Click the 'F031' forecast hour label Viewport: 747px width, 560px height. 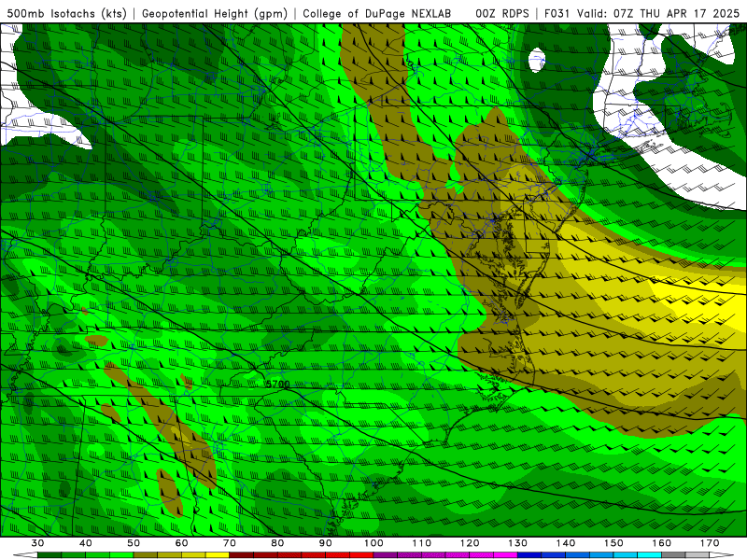(557, 13)
